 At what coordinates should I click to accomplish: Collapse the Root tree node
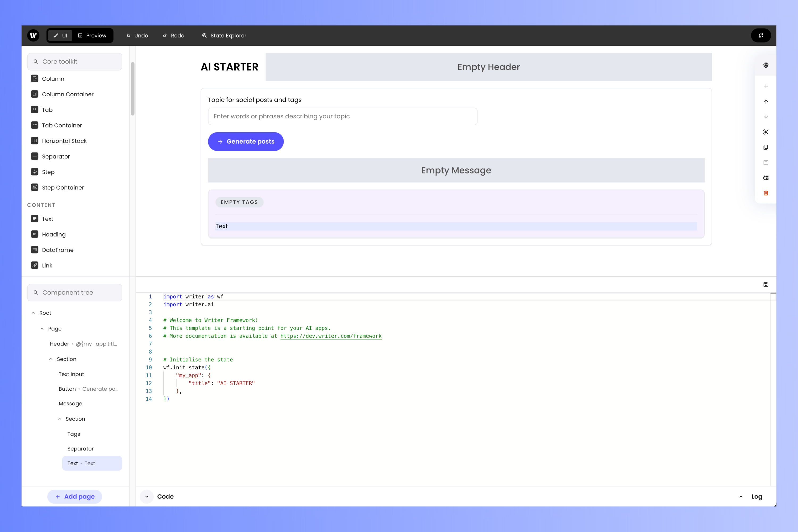(x=33, y=313)
